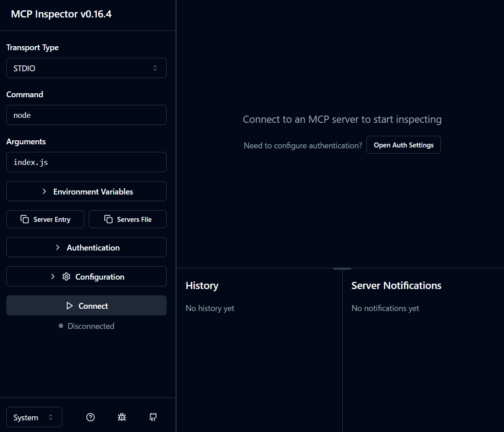Copy the Servers File configuration
The image size is (504, 432).
pyautogui.click(x=128, y=219)
